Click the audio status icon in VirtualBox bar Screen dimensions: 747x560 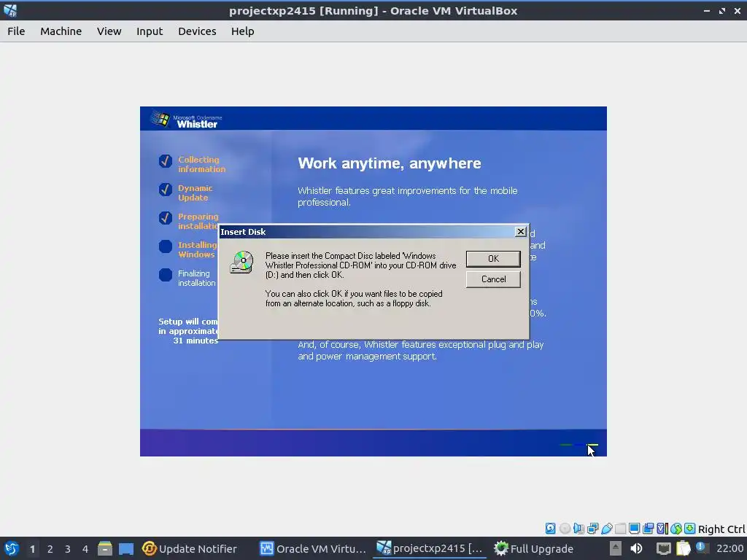pos(578,529)
